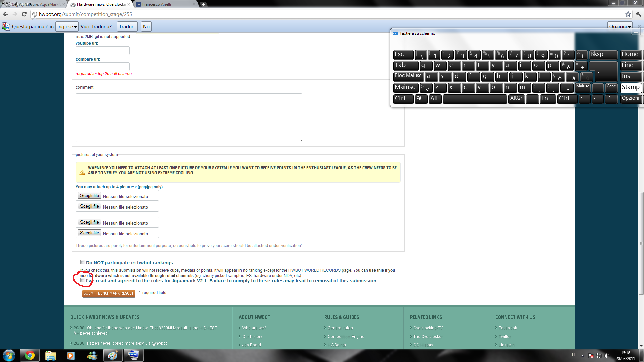Click Opzioni key on on-screen keyboard
644x362 pixels.
pyautogui.click(x=631, y=99)
